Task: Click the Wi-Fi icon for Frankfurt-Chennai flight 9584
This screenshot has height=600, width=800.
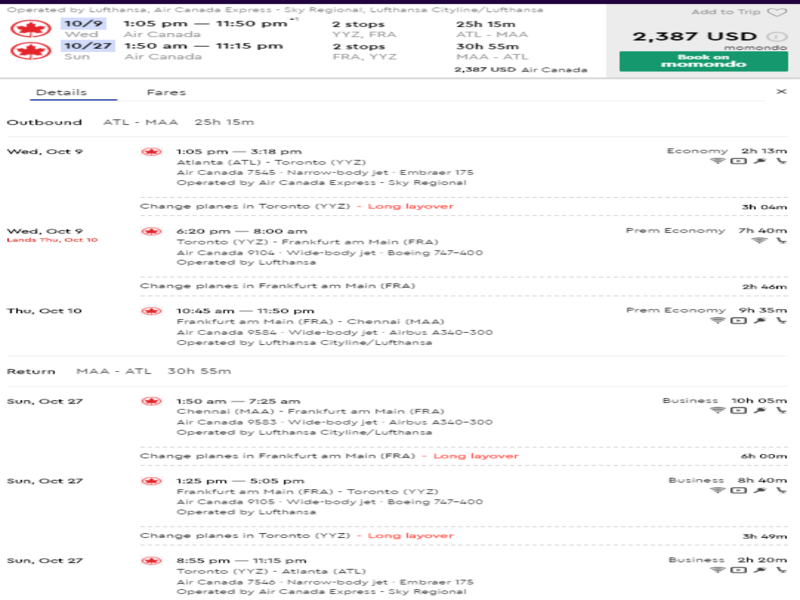Action: (717, 320)
